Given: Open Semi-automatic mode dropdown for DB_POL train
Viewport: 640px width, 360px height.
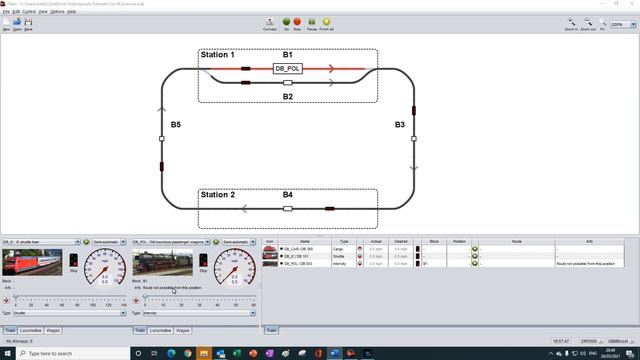Looking at the screenshot, I should [x=253, y=242].
